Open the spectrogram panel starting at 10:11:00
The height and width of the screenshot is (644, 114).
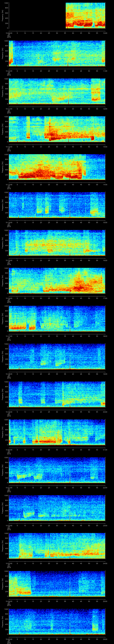click(x=57, y=91)
